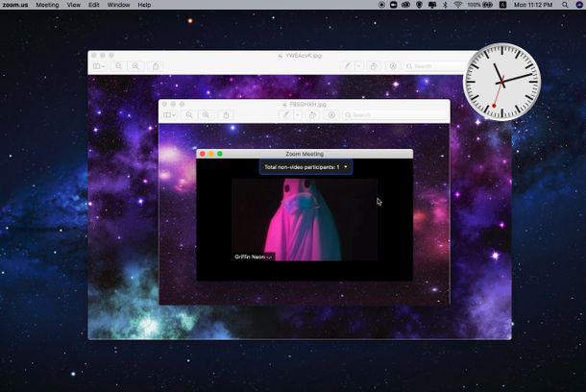Click the analog clock widget
This screenshot has width=586, height=392.
click(x=501, y=82)
